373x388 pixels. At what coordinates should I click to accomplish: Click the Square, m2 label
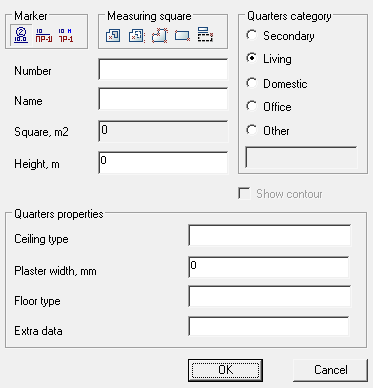[x=41, y=132]
